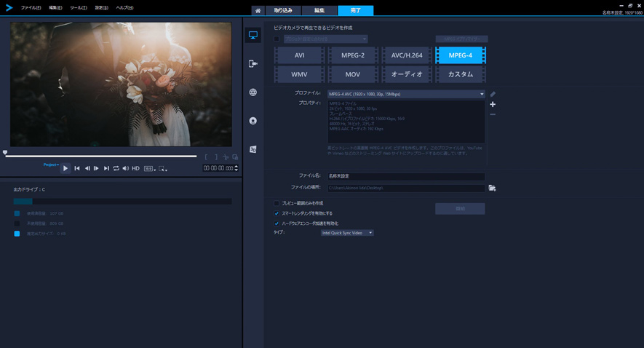The image size is (644, 348).
Task: Choose the MOV format button
Action: [353, 74]
